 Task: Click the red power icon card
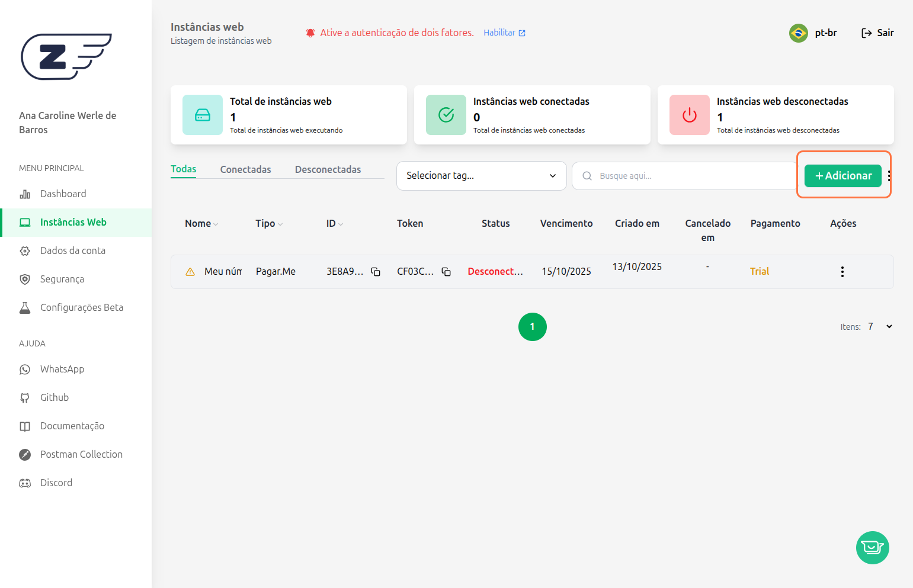tap(689, 115)
